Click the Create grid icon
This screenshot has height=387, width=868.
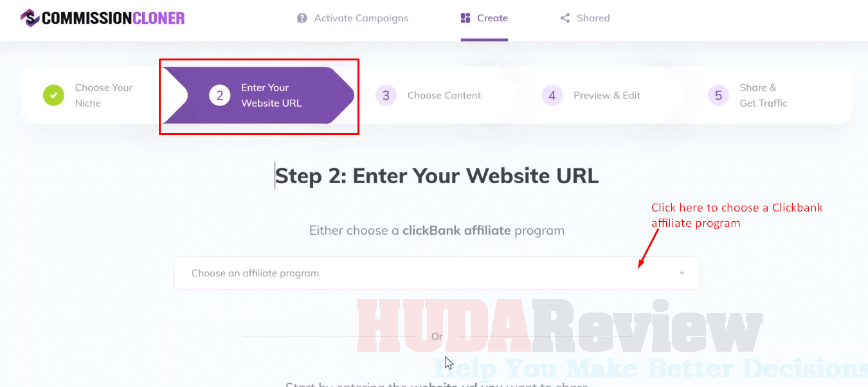[x=466, y=18]
